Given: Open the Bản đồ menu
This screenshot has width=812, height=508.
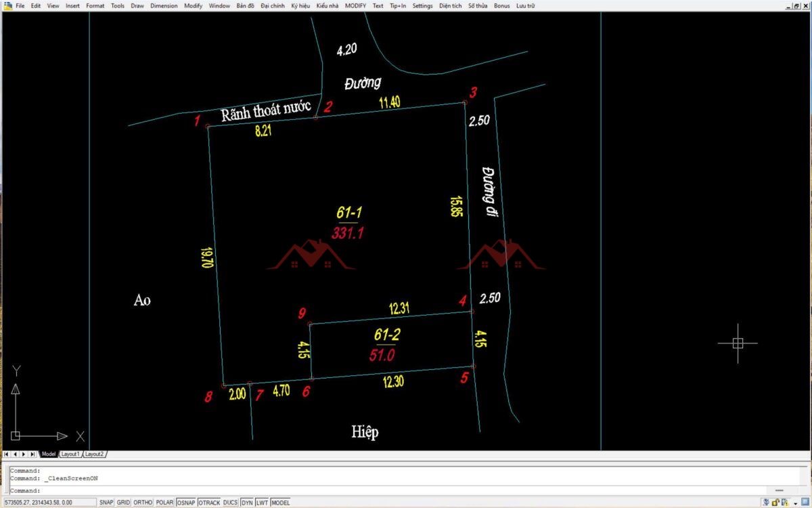Looking at the screenshot, I should coord(245,5).
